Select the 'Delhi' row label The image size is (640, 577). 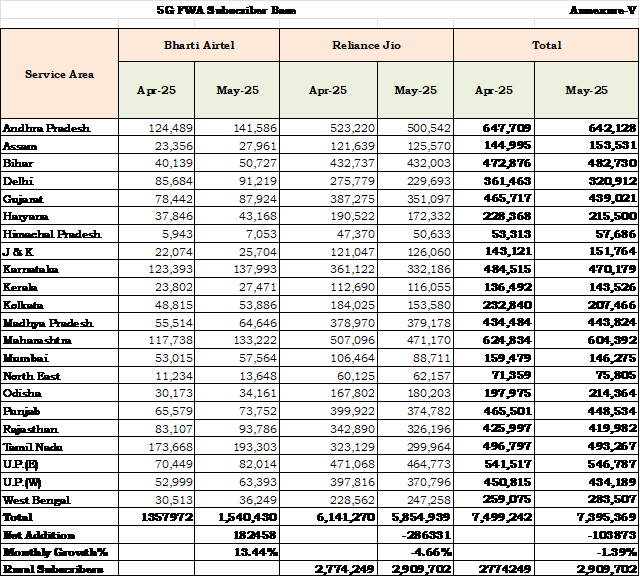[18, 181]
